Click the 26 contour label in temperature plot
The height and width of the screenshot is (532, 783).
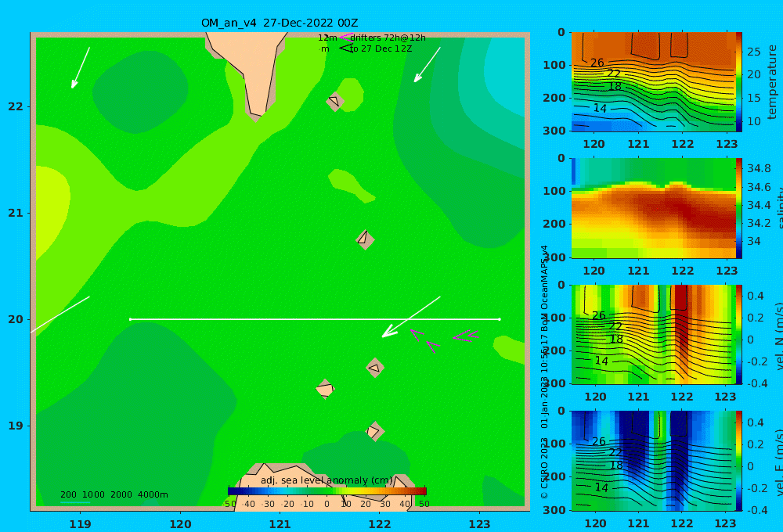click(597, 63)
